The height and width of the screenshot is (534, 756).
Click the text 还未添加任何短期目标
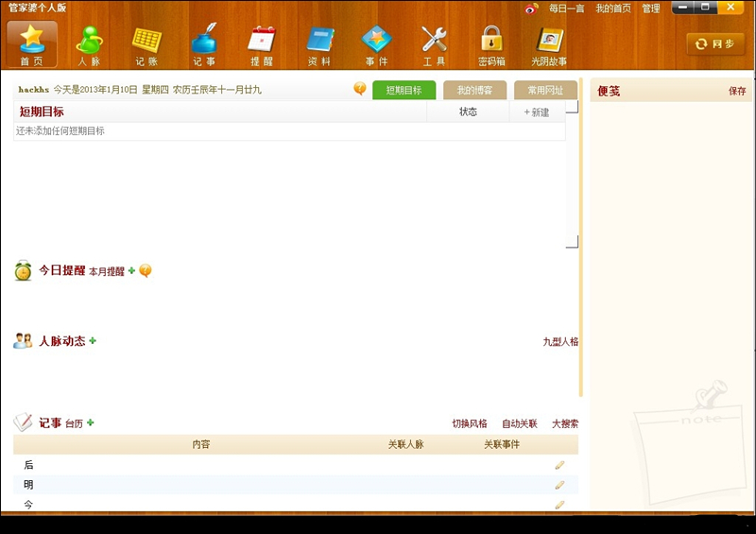click(x=60, y=130)
